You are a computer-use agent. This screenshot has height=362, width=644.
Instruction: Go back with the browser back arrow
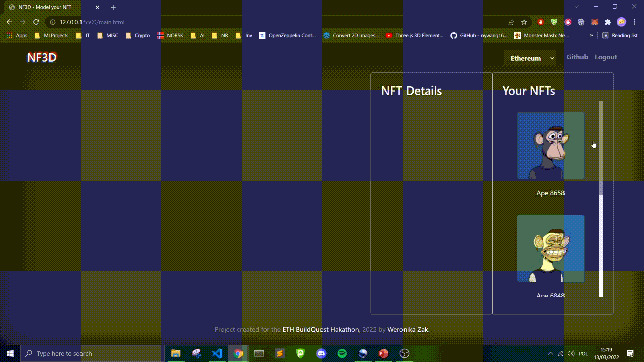[9, 22]
